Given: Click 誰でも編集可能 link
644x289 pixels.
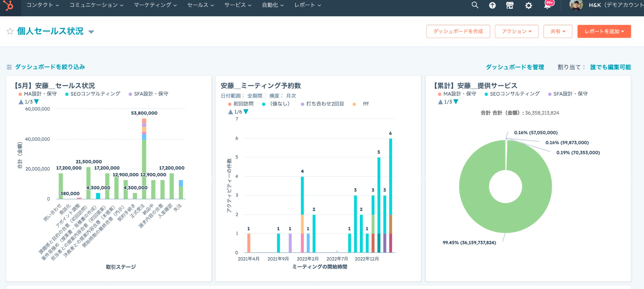Looking at the screenshot, I should (x=610, y=67).
